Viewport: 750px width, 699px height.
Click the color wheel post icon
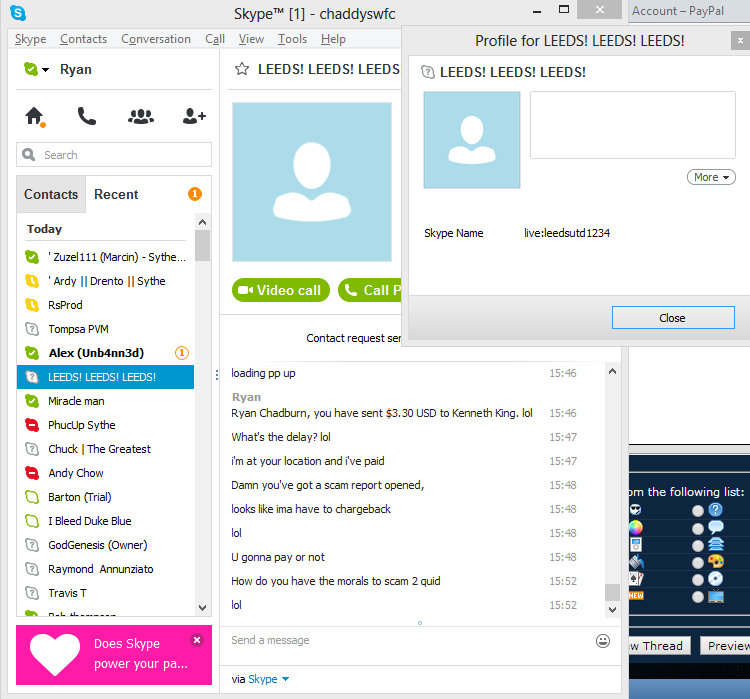[636, 528]
